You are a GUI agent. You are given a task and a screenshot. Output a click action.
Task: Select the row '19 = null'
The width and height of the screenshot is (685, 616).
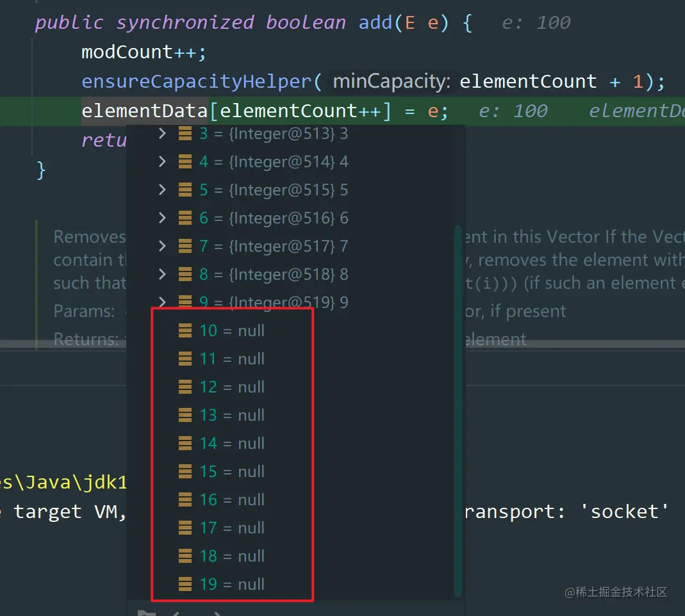click(290, 584)
